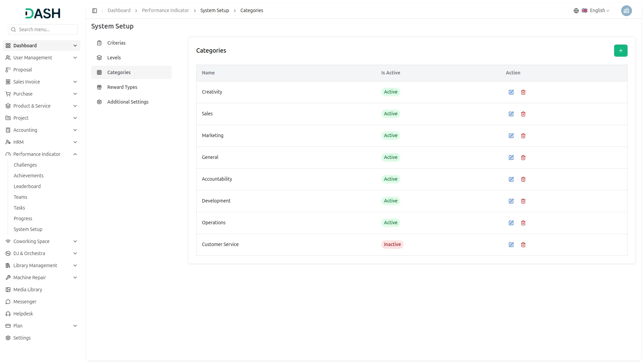Screen dimensions: 644x362
Task: Open the Additional Settings section
Action: [127, 102]
